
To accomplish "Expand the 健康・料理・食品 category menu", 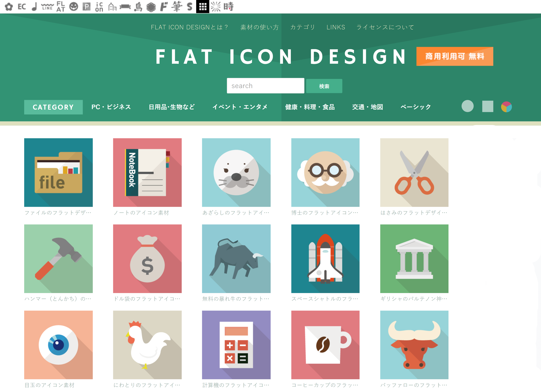I will [310, 107].
